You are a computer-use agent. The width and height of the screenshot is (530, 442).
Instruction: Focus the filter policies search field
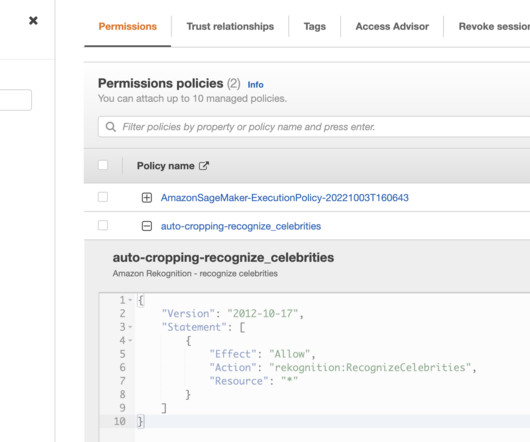pyautogui.click(x=314, y=127)
